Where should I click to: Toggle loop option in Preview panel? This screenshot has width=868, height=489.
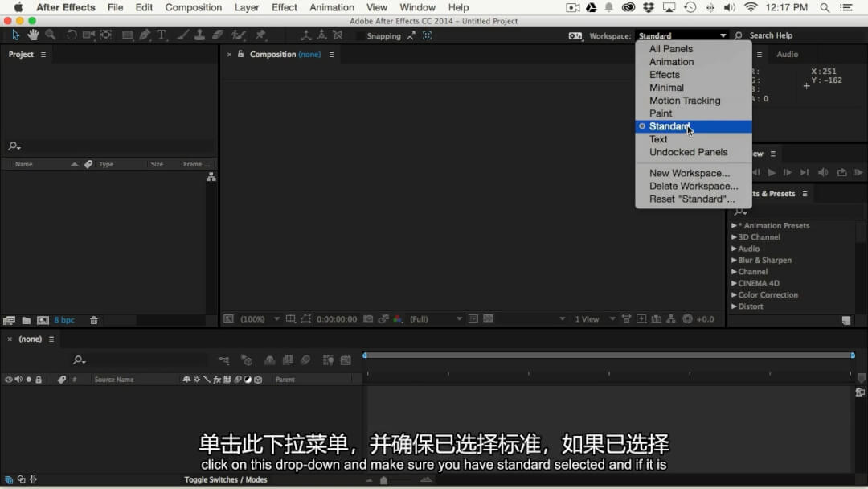842,173
